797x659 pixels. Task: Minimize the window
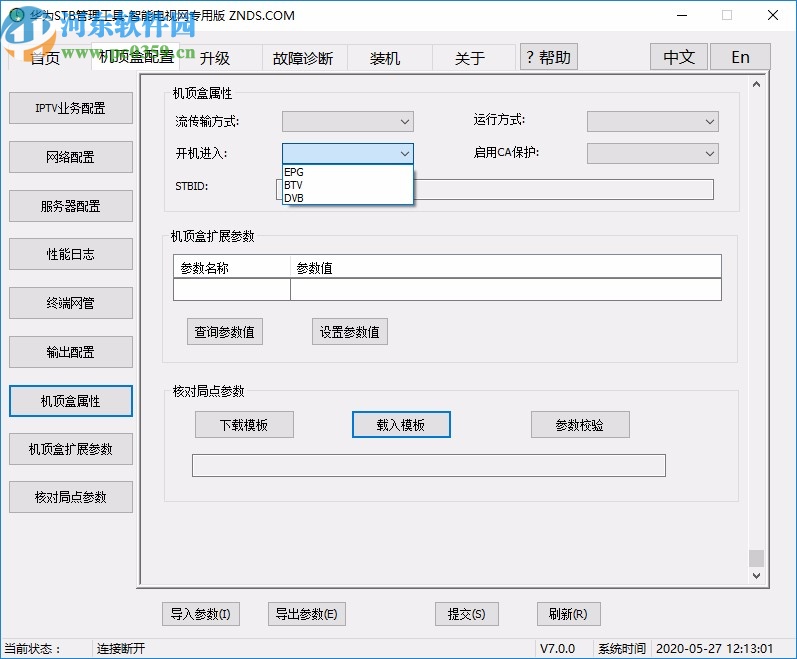pos(682,15)
